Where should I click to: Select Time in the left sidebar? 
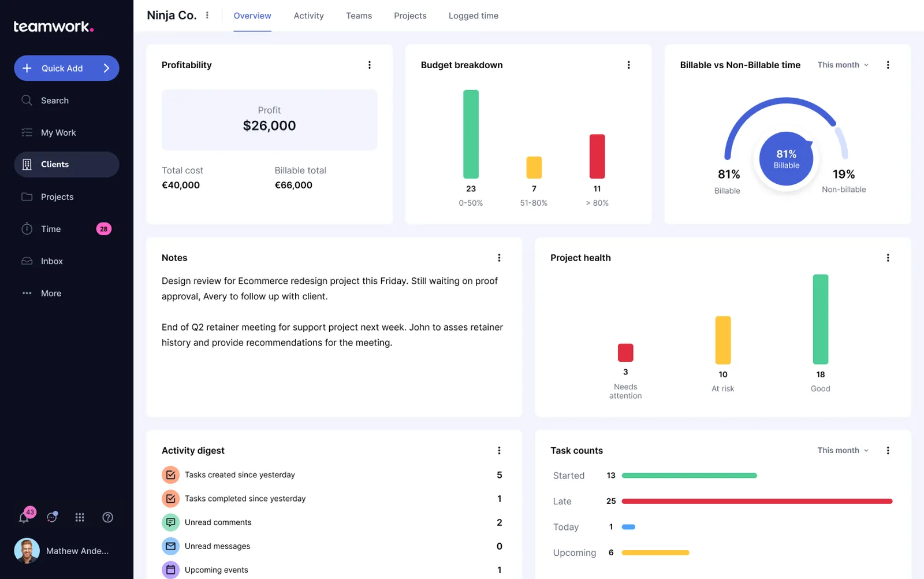pyautogui.click(x=27, y=229)
